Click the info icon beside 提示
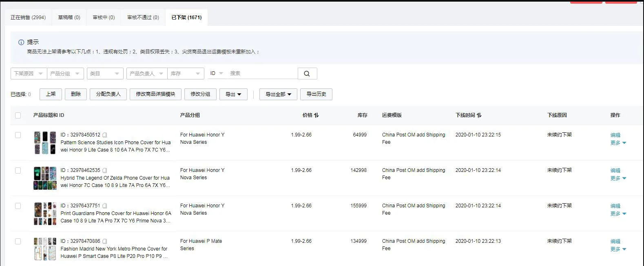644x266 pixels. (21, 42)
